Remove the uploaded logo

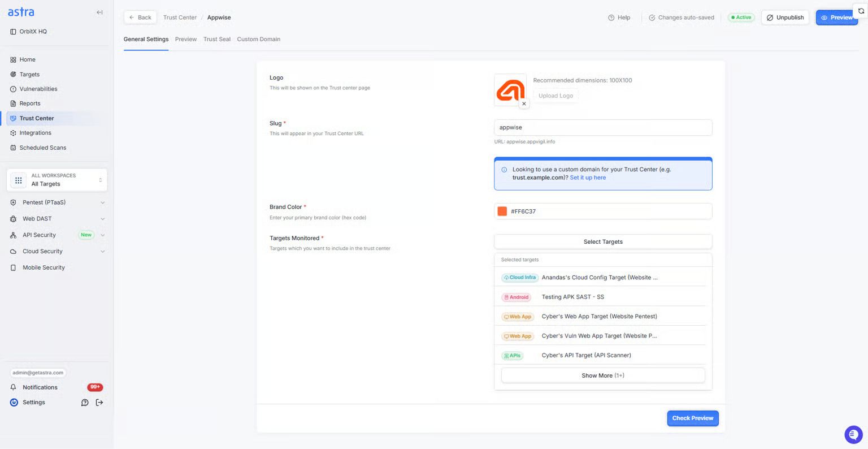[x=524, y=103]
